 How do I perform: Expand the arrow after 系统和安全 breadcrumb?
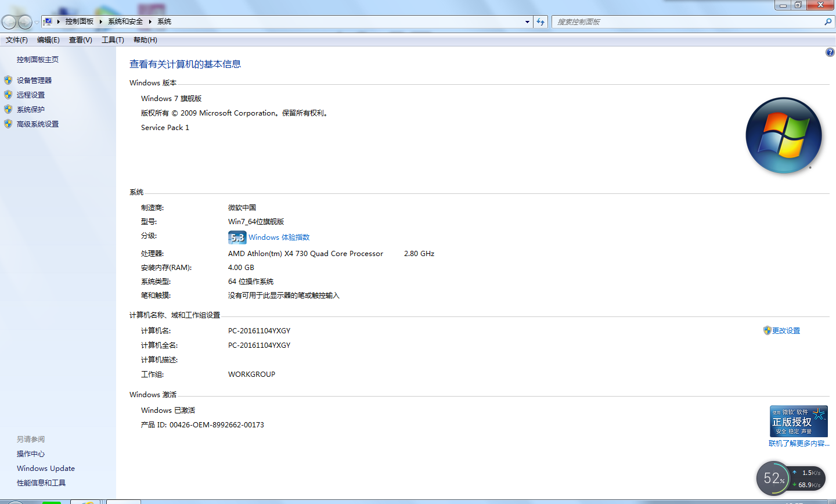(150, 21)
